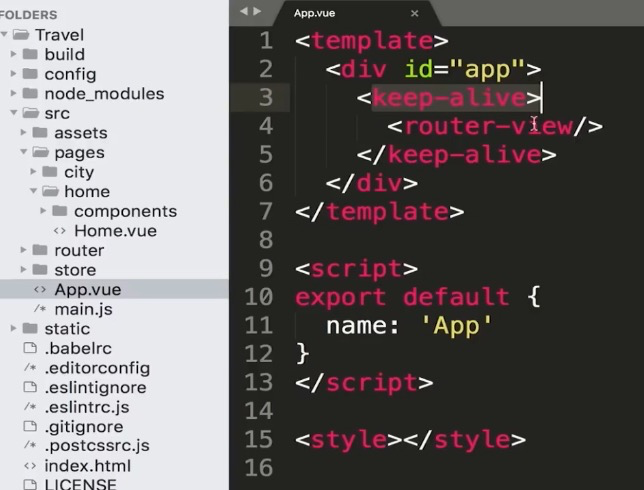This screenshot has width=644, height=490.
Task: Click the closing keep-alive tag
Action: click(456, 155)
